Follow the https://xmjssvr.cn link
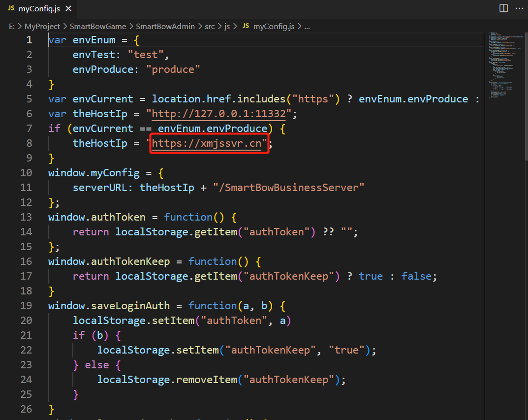The width and height of the screenshot is (528, 420). point(209,143)
